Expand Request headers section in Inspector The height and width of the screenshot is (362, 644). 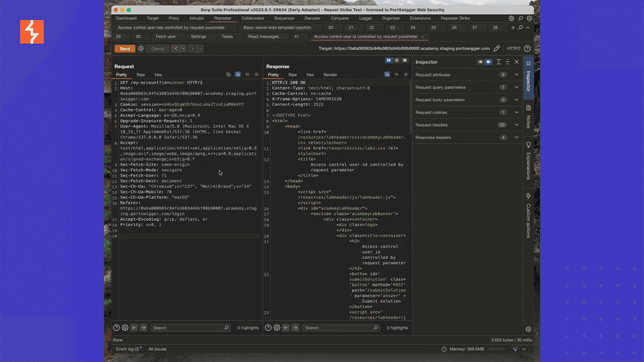(467, 125)
